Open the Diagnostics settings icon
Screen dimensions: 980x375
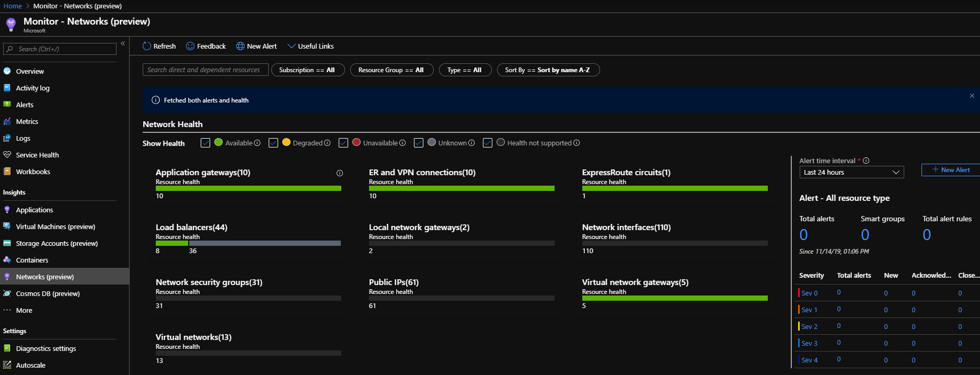coord(7,348)
